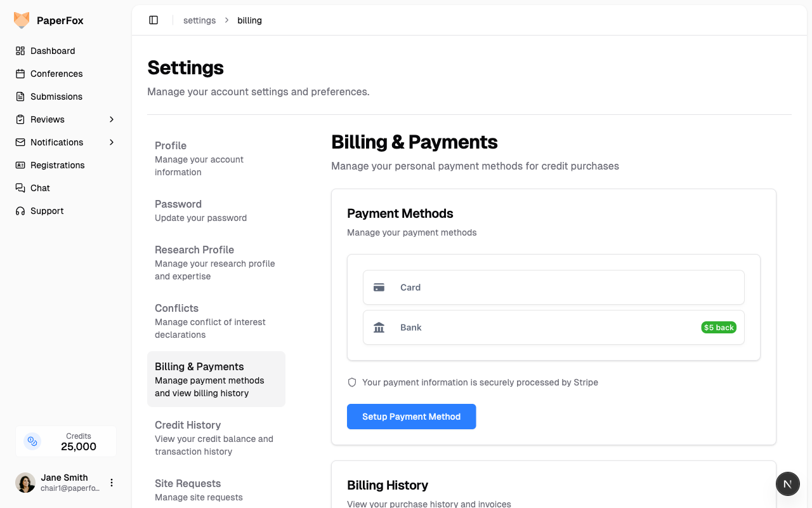Click the settings breadcrumb link
812x508 pixels.
click(199, 20)
